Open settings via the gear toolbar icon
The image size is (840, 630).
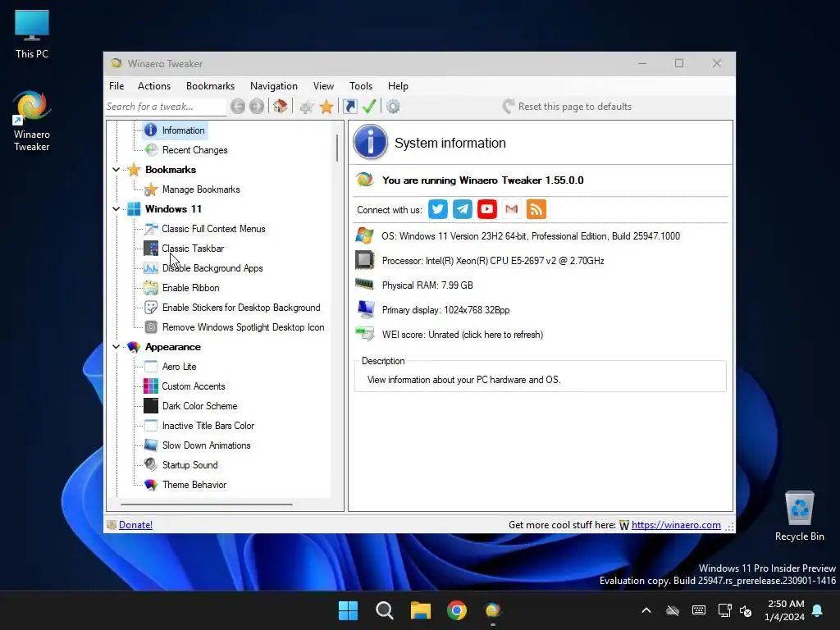tap(393, 107)
